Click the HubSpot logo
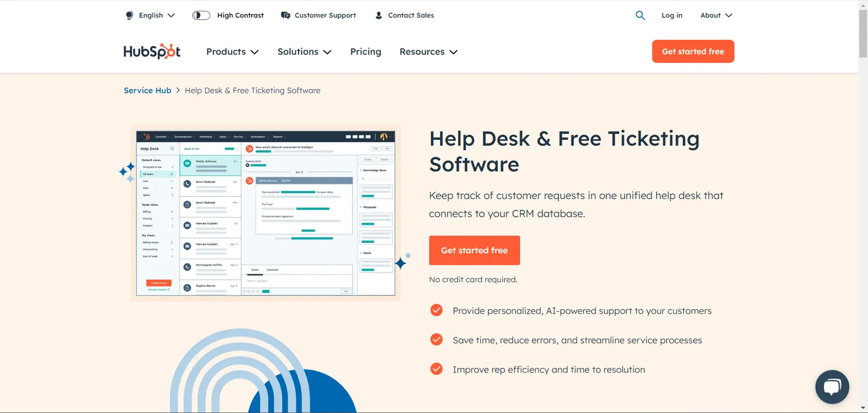Viewport: 868px width, 413px height. (152, 51)
